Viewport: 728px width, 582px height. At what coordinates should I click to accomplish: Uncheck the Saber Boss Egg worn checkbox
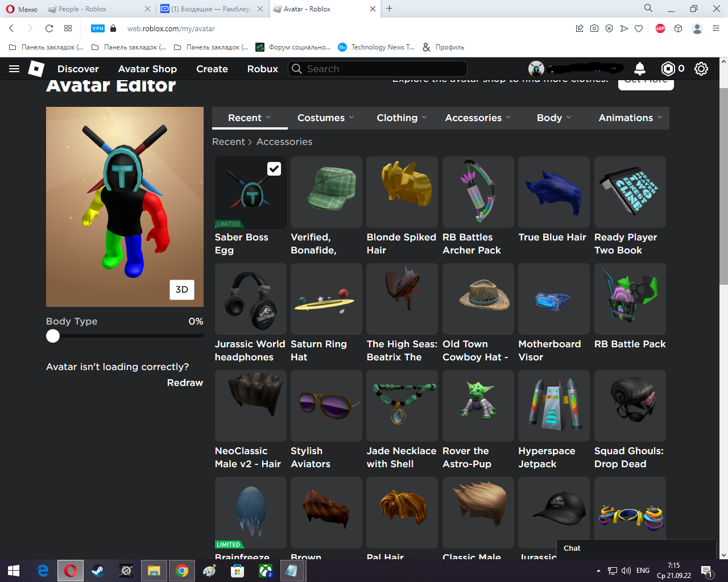[274, 169]
